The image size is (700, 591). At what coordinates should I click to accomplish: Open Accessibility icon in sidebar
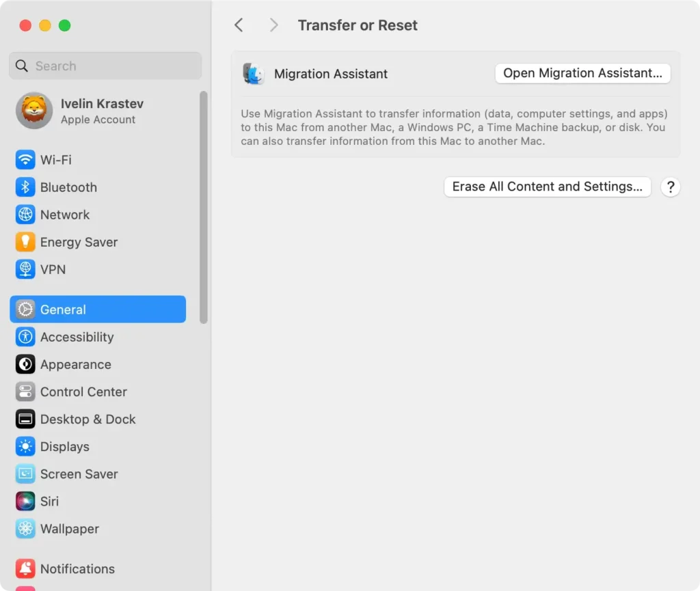pos(25,338)
